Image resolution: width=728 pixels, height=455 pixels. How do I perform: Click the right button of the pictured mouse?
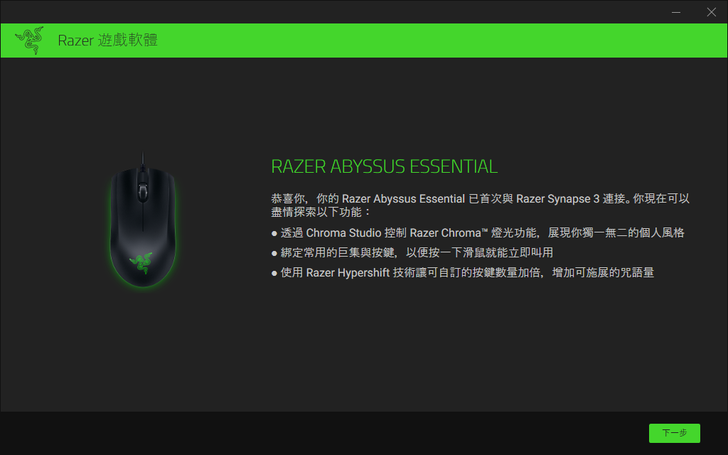pos(161,195)
